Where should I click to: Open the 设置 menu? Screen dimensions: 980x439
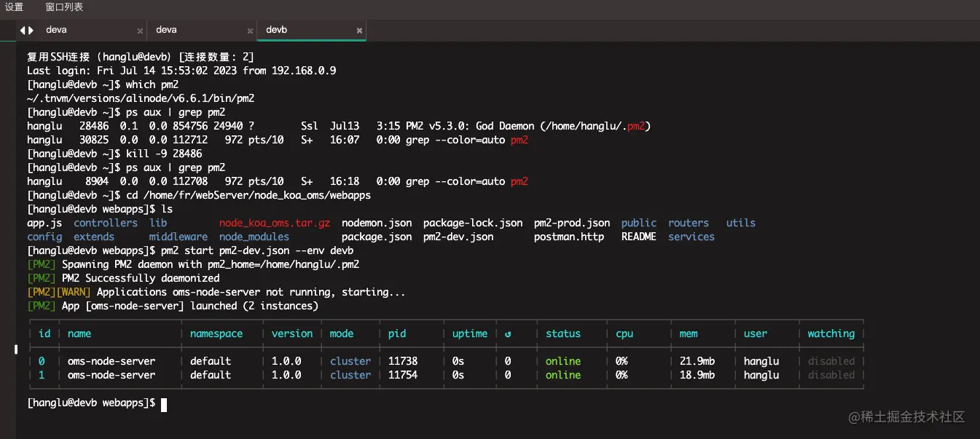pyautogui.click(x=14, y=7)
